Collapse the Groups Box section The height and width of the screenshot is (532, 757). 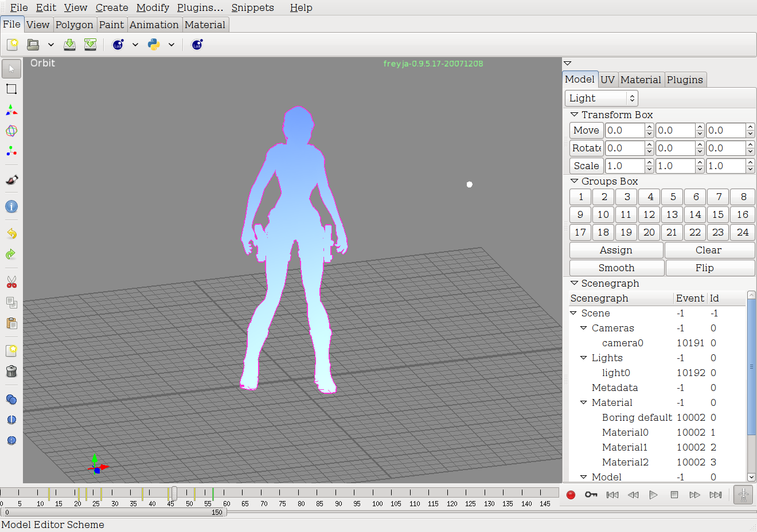(574, 181)
